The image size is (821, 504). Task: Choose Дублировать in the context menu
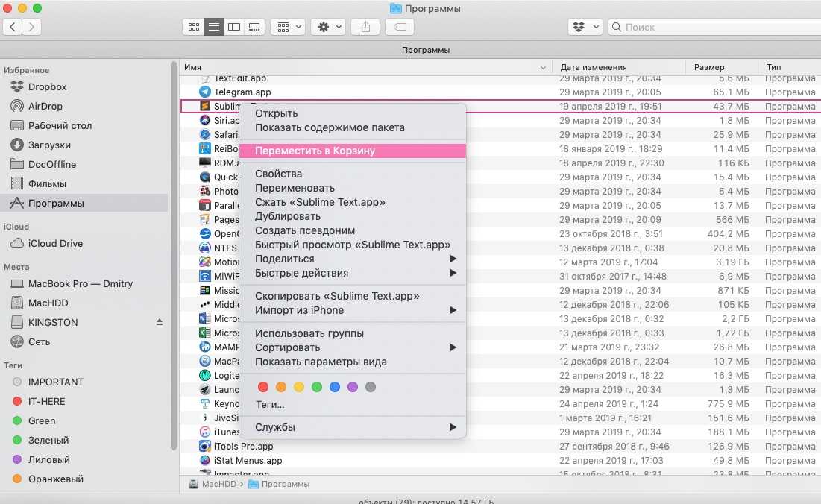click(x=353, y=216)
